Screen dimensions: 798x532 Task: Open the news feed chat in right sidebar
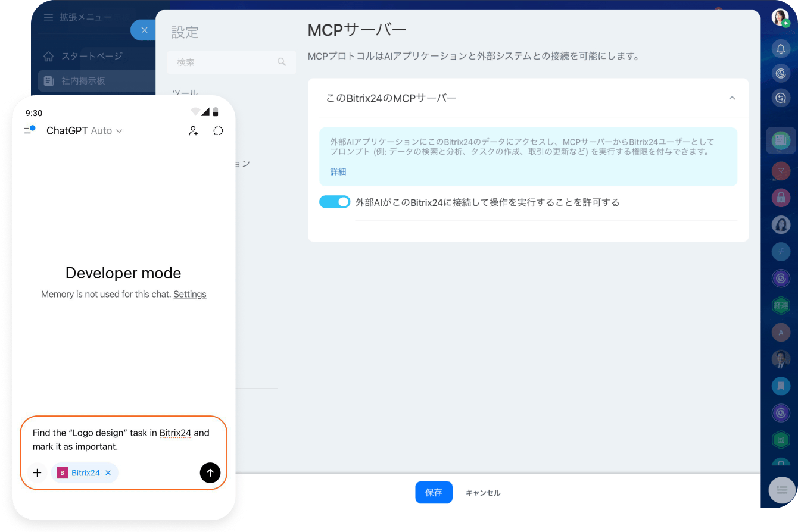[x=781, y=141]
